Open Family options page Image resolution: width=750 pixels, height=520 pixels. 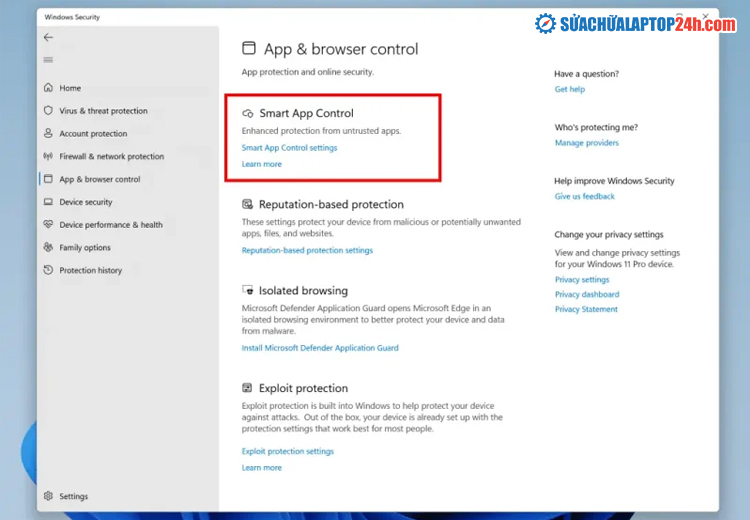pos(85,248)
